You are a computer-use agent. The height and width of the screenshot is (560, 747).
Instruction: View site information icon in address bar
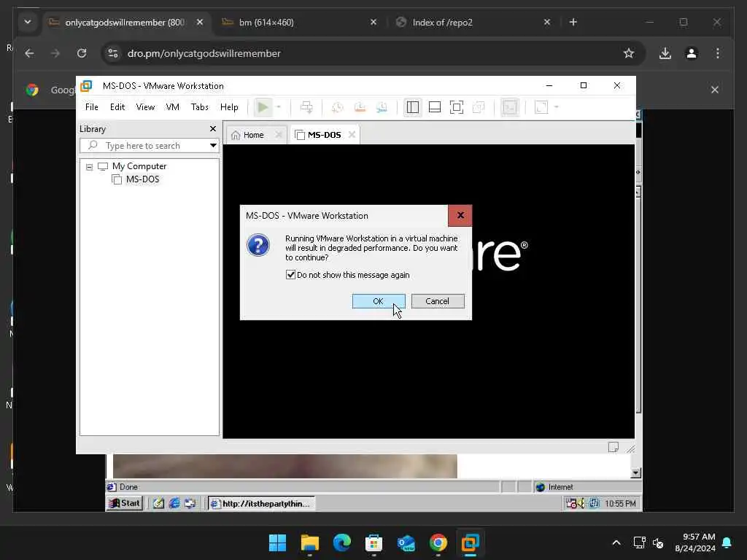113,53
